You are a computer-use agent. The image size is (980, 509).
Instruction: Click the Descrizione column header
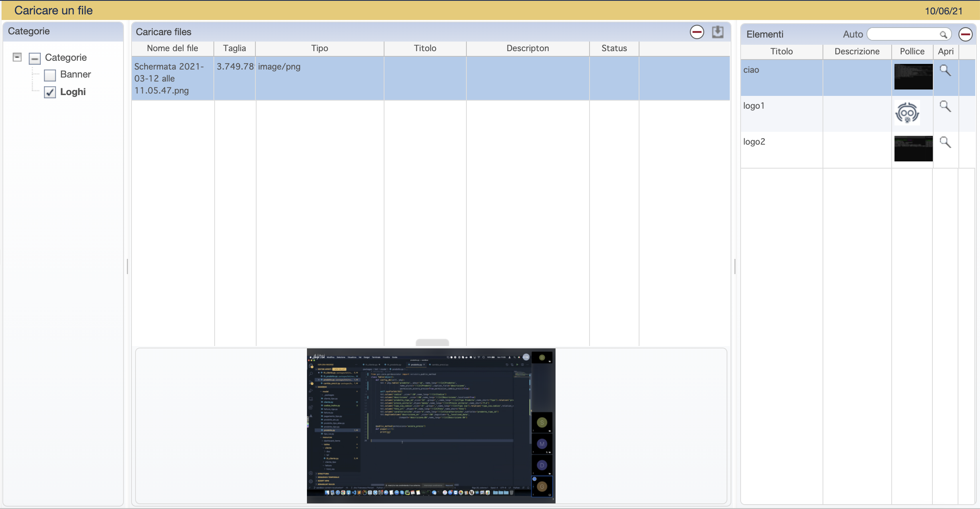(x=857, y=52)
